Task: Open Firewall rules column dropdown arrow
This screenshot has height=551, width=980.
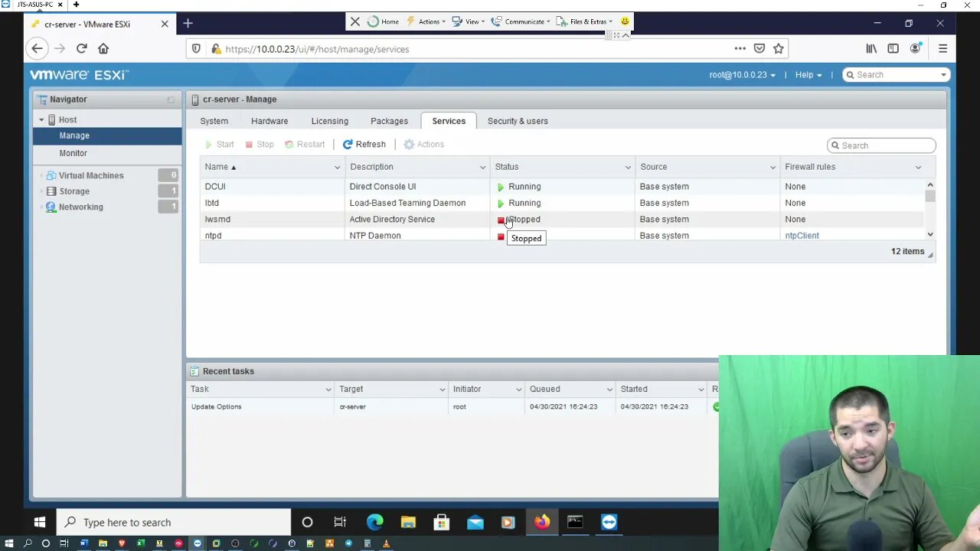Action: [918, 167]
